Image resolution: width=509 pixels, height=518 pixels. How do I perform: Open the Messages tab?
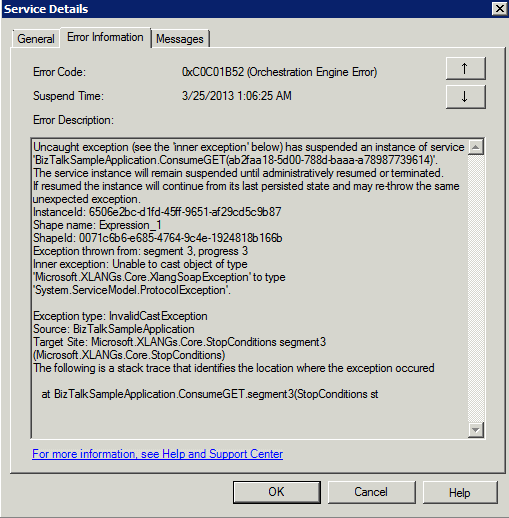(180, 39)
